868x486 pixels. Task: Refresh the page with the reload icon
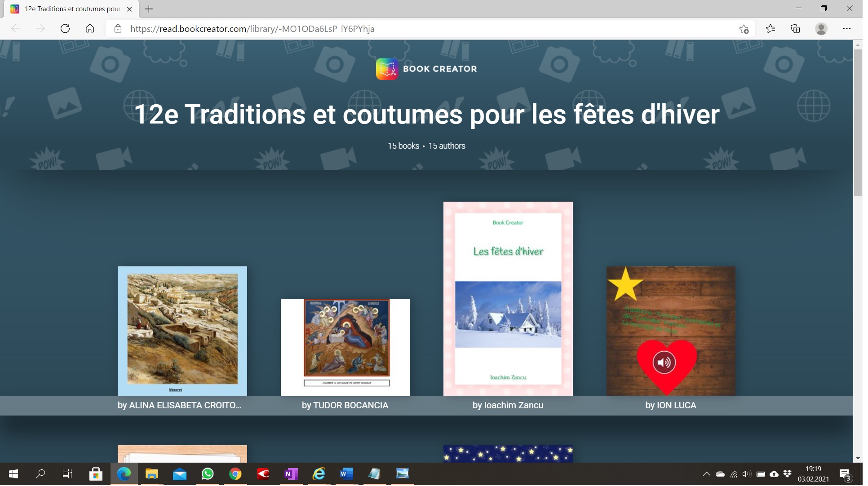coord(66,29)
